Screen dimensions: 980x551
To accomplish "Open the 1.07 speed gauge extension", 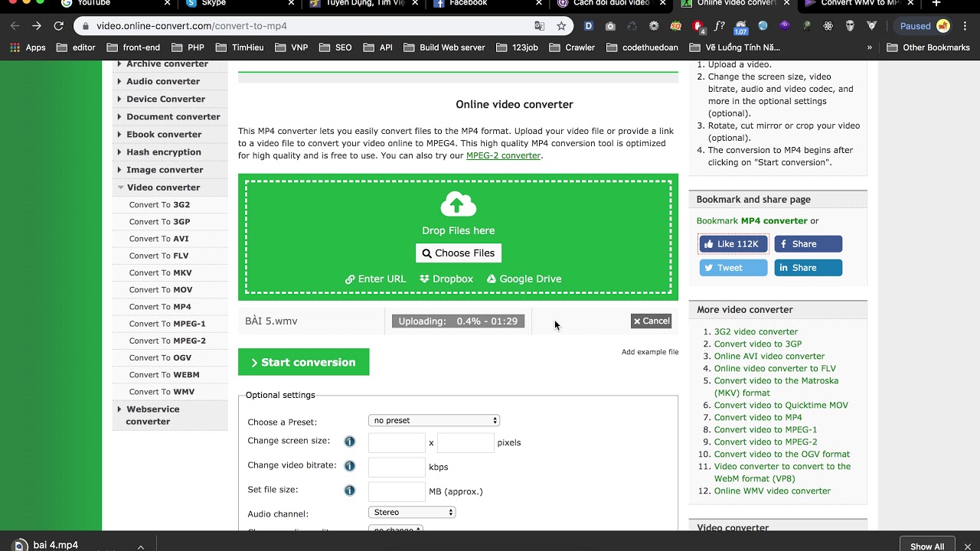I will [740, 27].
